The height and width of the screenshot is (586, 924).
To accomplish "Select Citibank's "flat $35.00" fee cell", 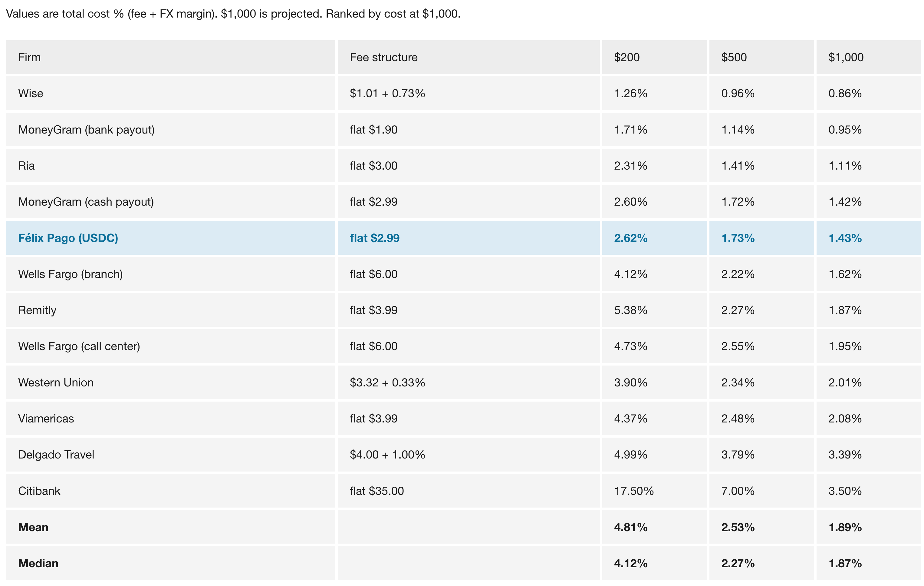I will click(x=469, y=491).
